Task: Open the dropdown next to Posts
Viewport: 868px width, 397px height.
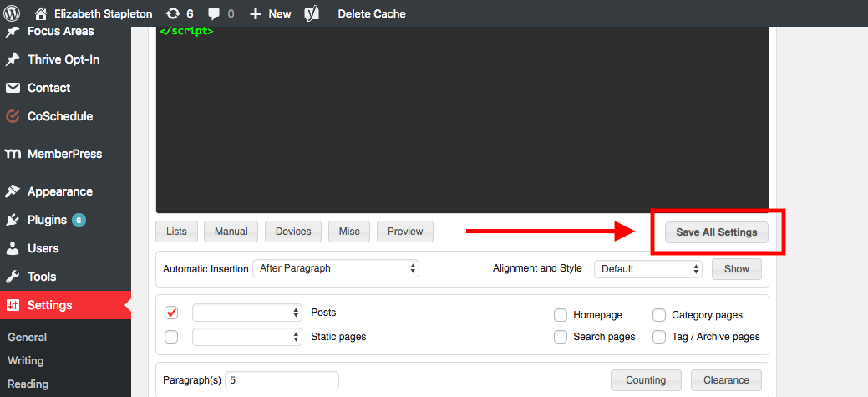Action: pos(247,313)
